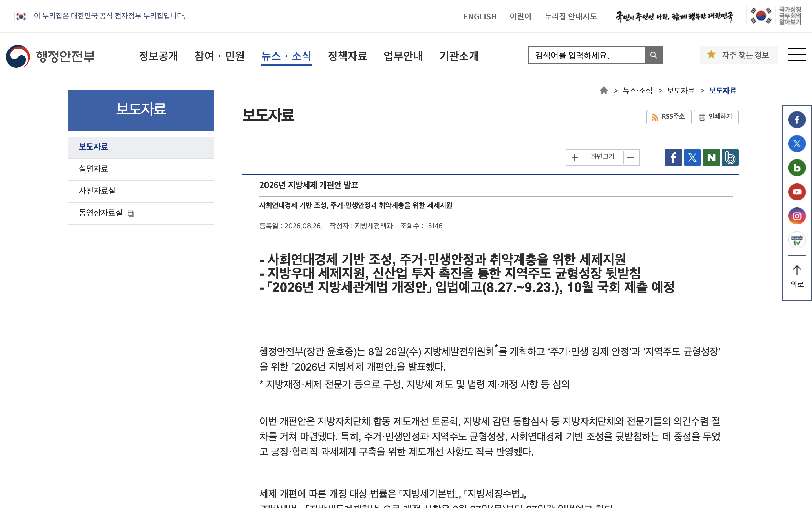Open the Instagram round icon
Image resolution: width=812 pixels, height=508 pixels.
[796, 216]
